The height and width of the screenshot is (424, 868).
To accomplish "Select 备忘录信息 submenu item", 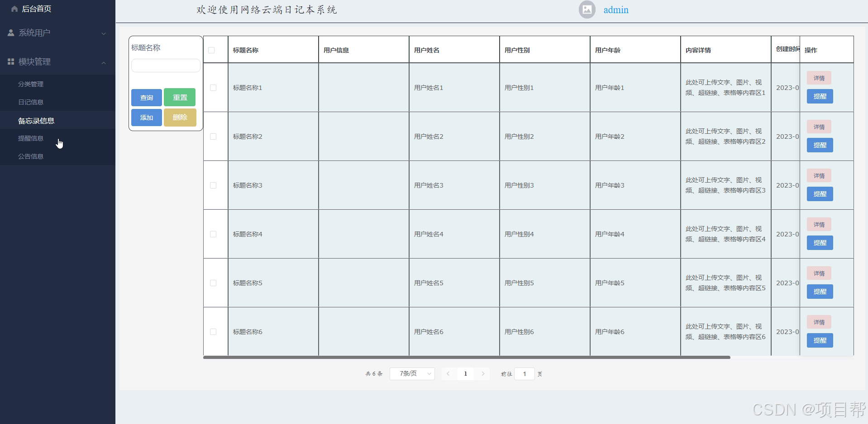I will click(36, 121).
